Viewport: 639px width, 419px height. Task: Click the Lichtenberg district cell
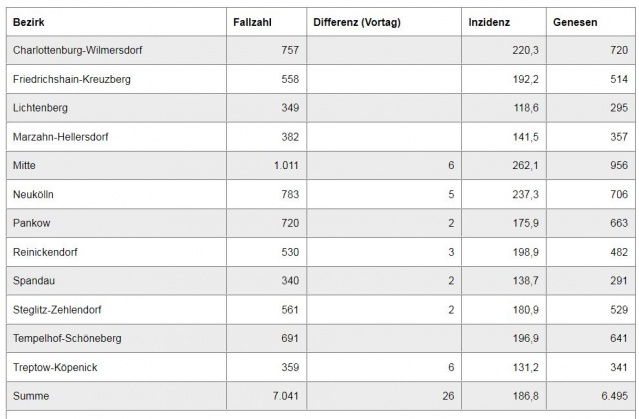[x=42, y=105]
